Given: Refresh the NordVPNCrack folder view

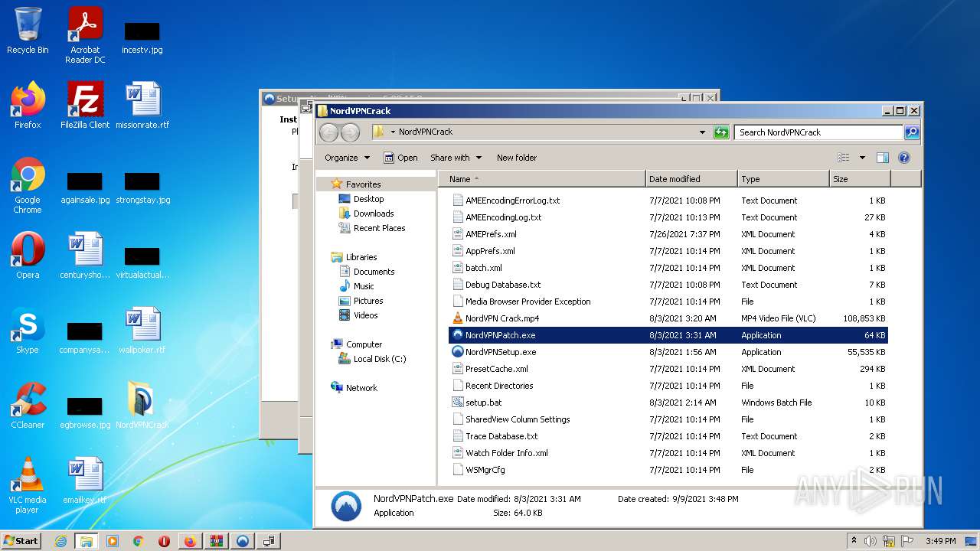Looking at the screenshot, I should tap(721, 132).
